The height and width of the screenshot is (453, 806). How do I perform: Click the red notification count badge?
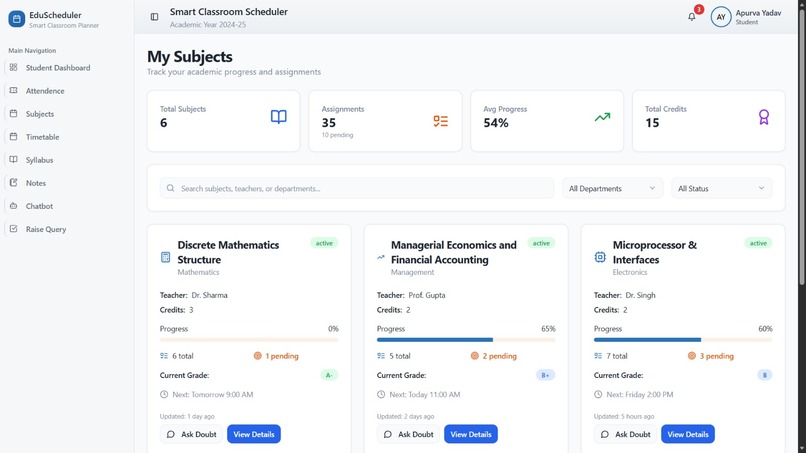(x=699, y=9)
